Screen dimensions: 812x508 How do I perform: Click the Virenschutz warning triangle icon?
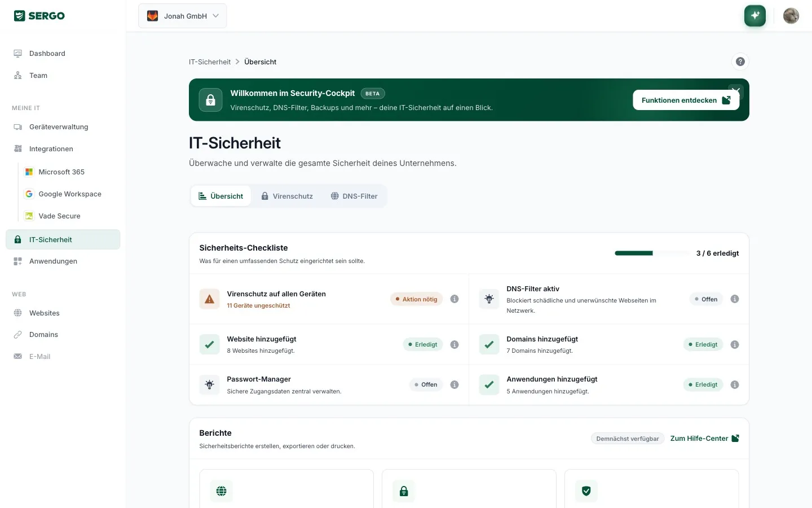click(210, 299)
